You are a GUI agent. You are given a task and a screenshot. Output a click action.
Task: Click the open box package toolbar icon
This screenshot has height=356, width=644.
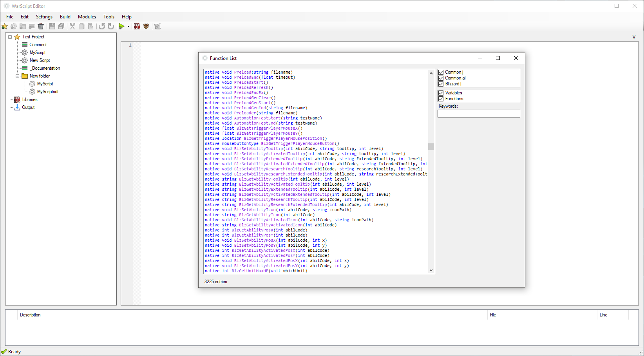tap(146, 26)
